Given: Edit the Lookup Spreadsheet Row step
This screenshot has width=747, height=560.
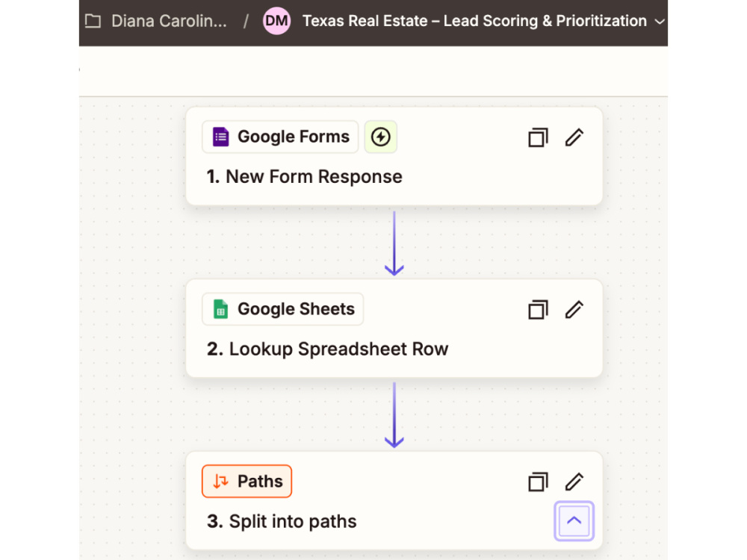Looking at the screenshot, I should pyautogui.click(x=574, y=310).
